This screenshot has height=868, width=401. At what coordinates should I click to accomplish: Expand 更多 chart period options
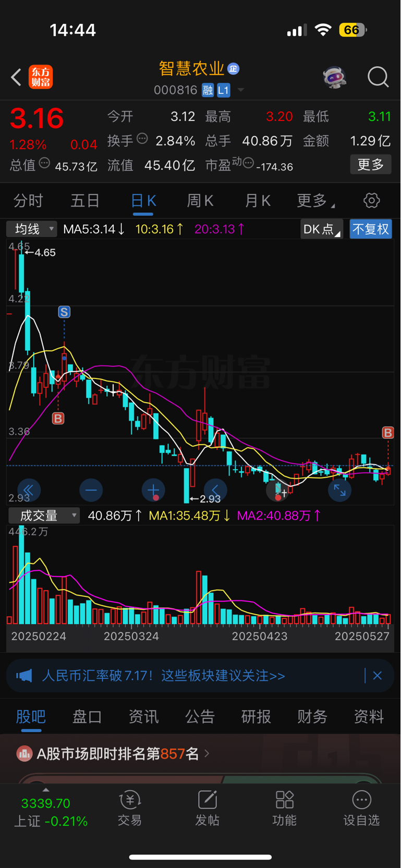315,201
